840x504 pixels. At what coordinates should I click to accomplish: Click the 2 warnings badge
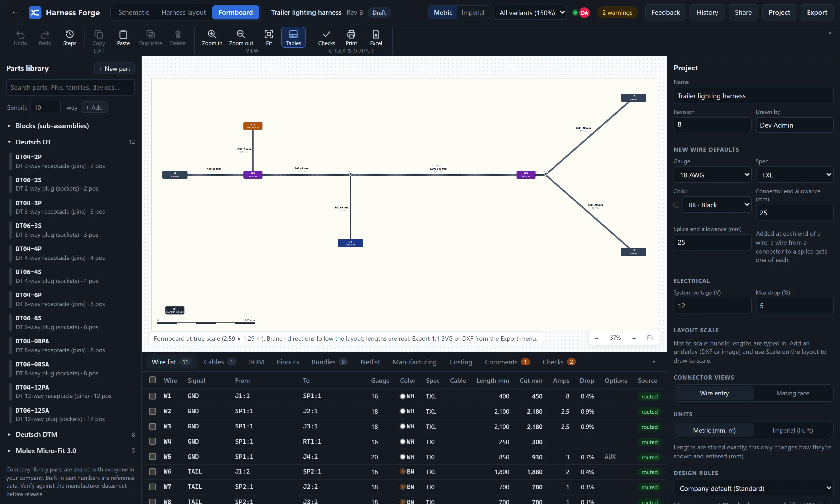(x=617, y=13)
